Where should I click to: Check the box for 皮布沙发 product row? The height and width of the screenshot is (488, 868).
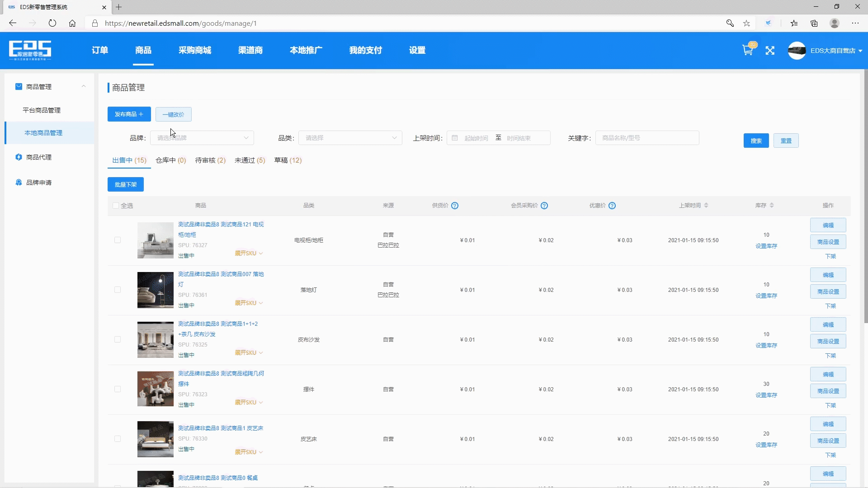pos(118,339)
